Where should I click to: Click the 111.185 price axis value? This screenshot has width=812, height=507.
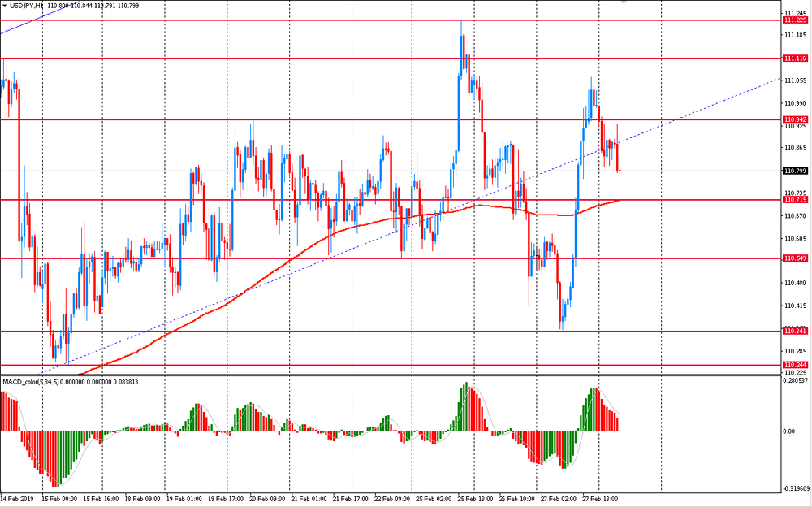[x=796, y=35]
